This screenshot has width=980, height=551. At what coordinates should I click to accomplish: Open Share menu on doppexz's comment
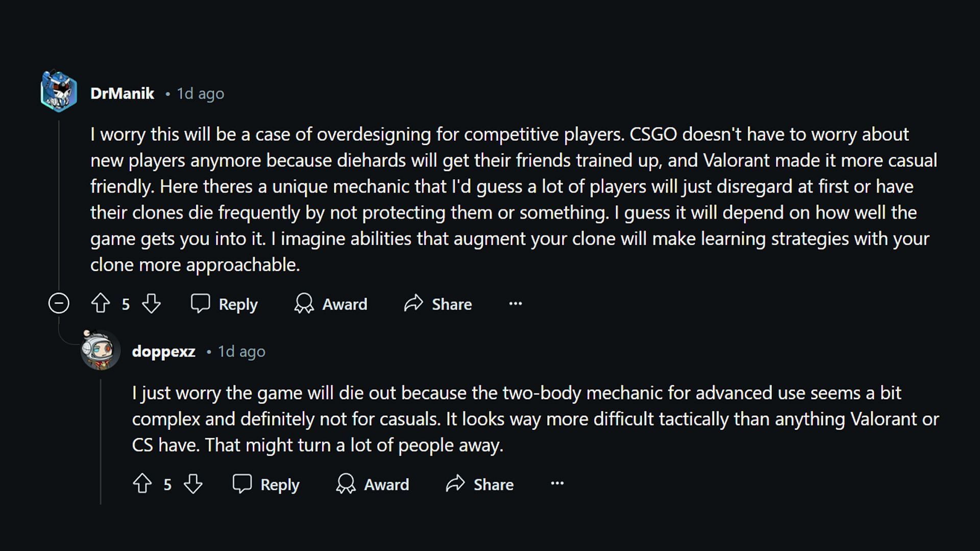[x=481, y=483]
